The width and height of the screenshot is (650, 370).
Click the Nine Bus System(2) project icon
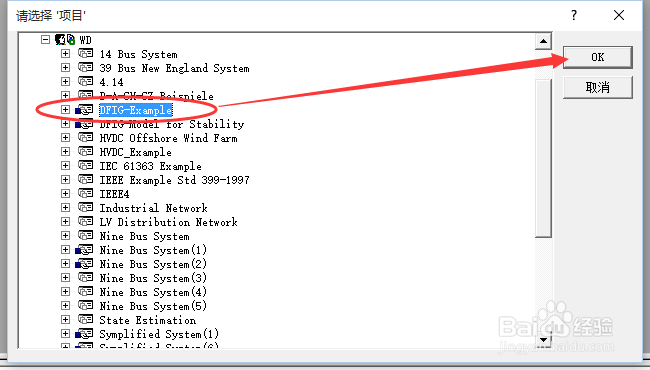(84, 264)
